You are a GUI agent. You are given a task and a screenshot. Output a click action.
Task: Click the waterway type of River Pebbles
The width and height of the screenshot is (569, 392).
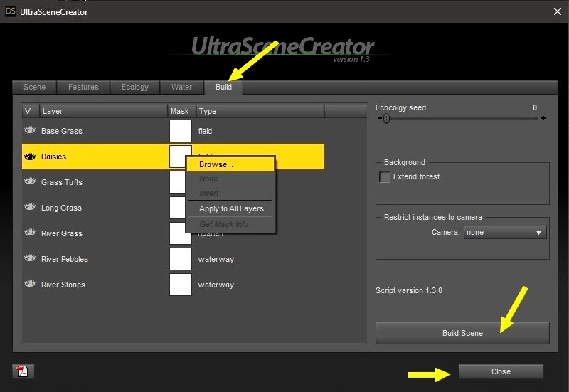(216, 259)
